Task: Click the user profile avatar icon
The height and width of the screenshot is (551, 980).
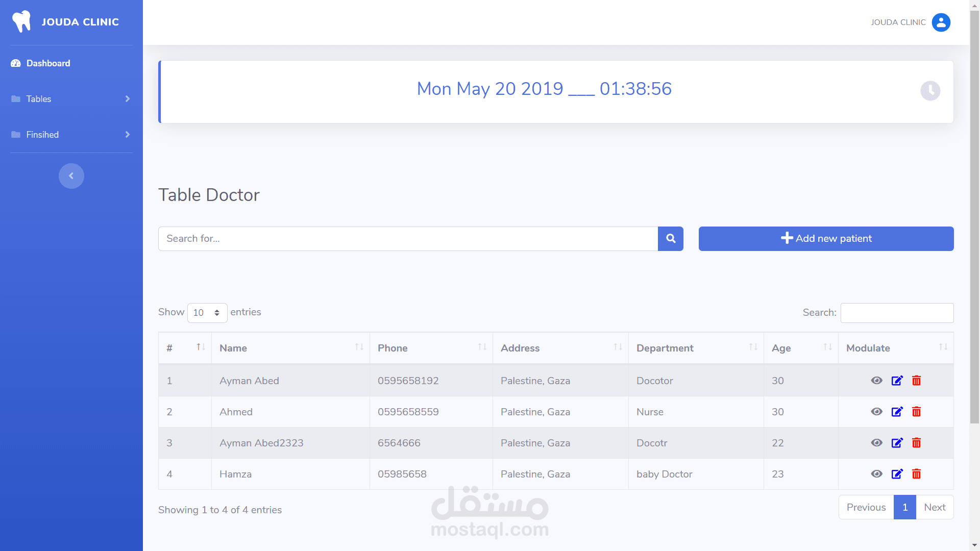Action: click(941, 22)
